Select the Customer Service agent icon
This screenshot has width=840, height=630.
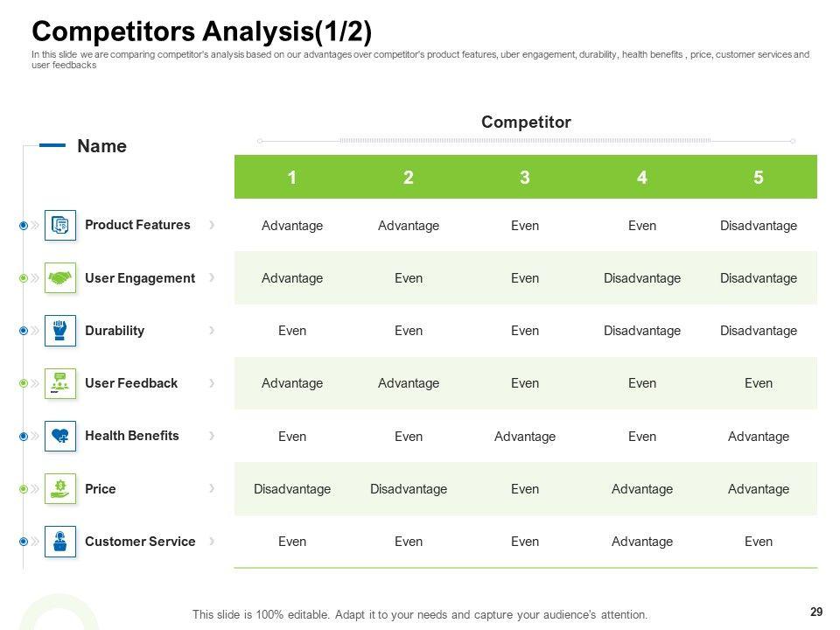pyautogui.click(x=60, y=542)
